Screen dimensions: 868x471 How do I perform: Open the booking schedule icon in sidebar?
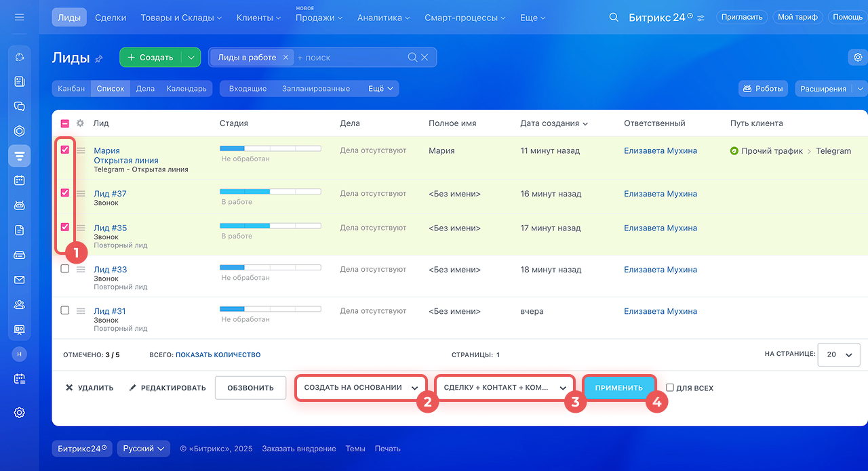pos(20,379)
